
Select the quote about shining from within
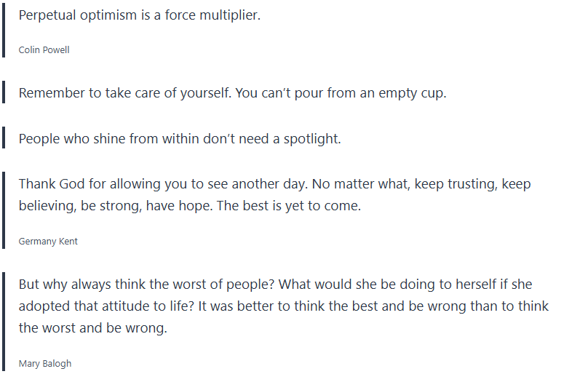(x=179, y=138)
